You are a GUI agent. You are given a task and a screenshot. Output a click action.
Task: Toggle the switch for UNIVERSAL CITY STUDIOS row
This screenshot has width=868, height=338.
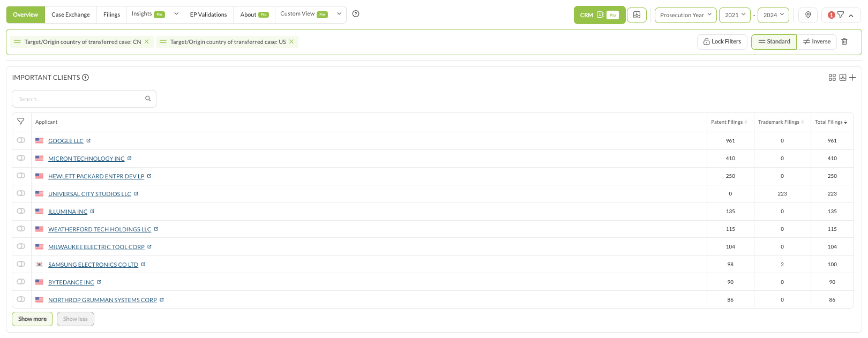[21, 193]
